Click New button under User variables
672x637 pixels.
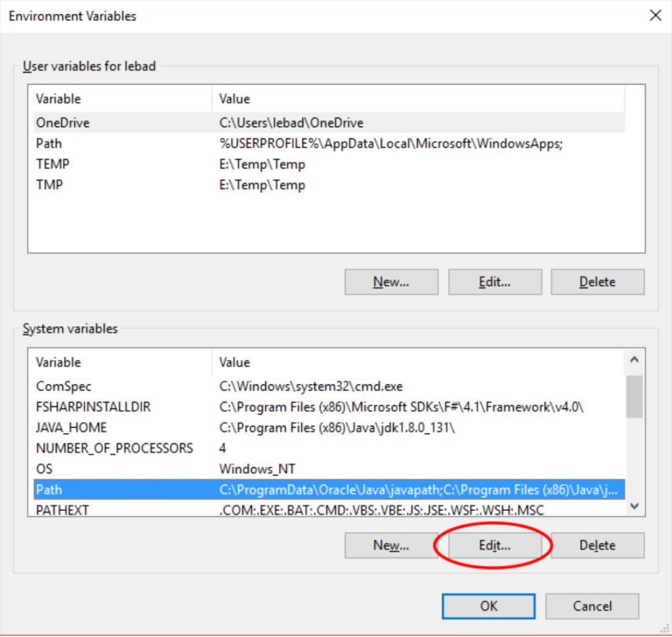pos(391,282)
